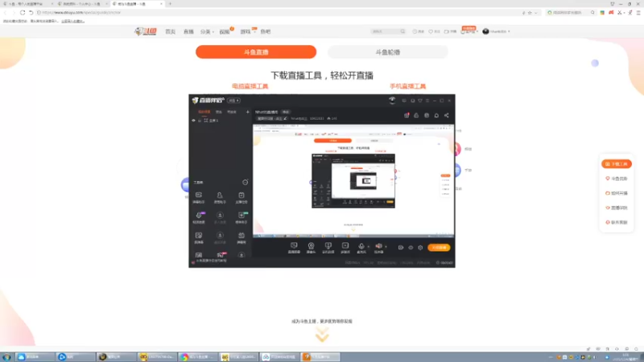Open 直播 in site navigation
The width and height of the screenshot is (644, 362).
[188, 31]
